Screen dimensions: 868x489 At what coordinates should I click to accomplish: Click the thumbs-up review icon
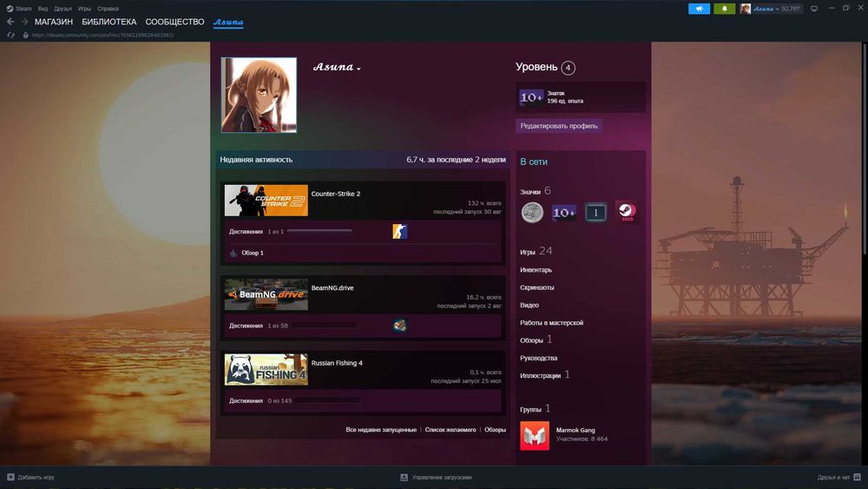(233, 253)
